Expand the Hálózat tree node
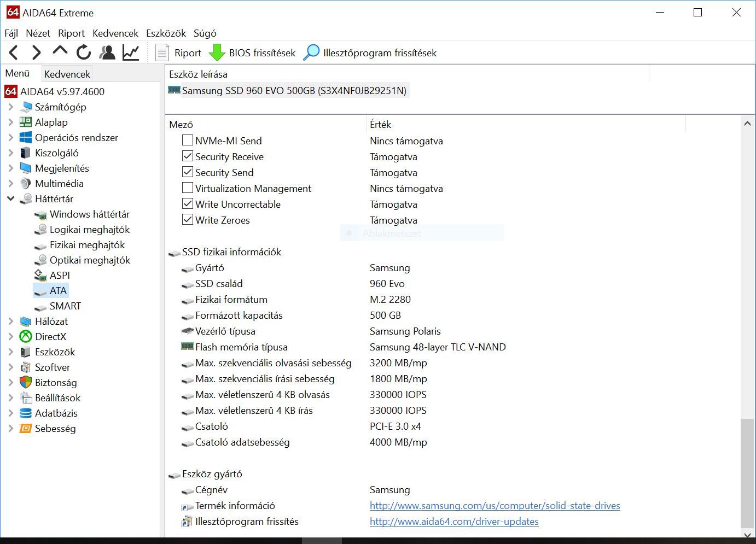The height and width of the screenshot is (544, 756). (10, 321)
